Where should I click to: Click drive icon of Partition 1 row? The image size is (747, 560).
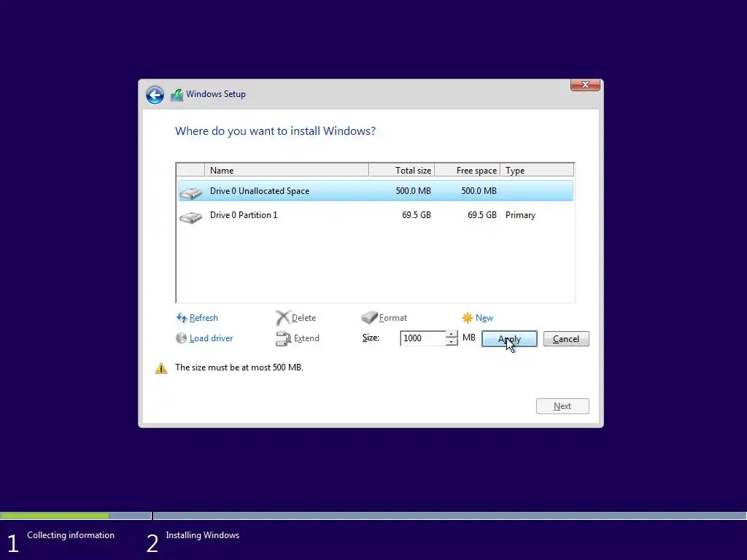(191, 217)
